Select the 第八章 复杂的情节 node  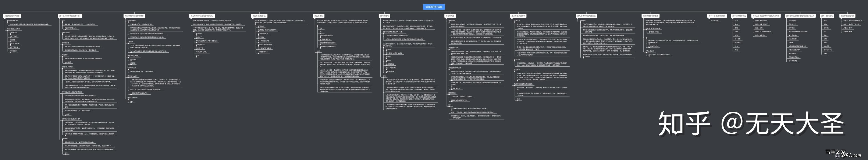pyautogui.click(x=518, y=16)
